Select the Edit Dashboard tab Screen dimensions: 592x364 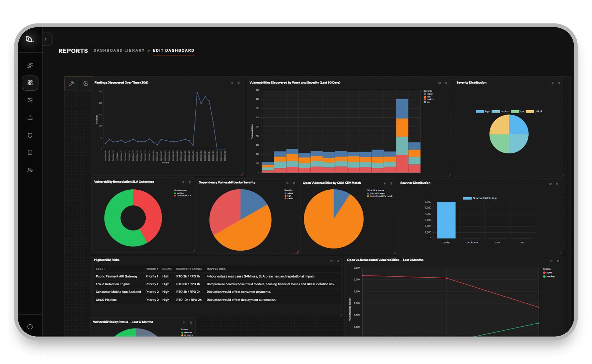173,50
